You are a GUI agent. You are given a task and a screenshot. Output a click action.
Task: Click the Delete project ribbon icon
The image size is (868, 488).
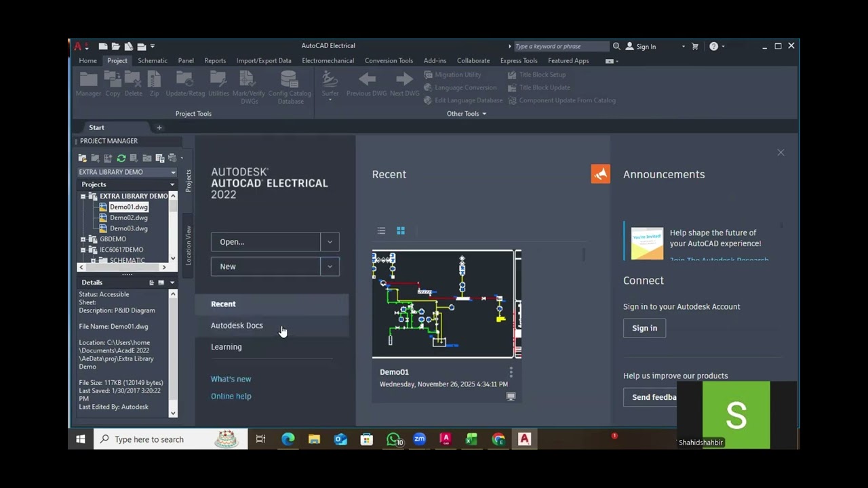(x=133, y=84)
